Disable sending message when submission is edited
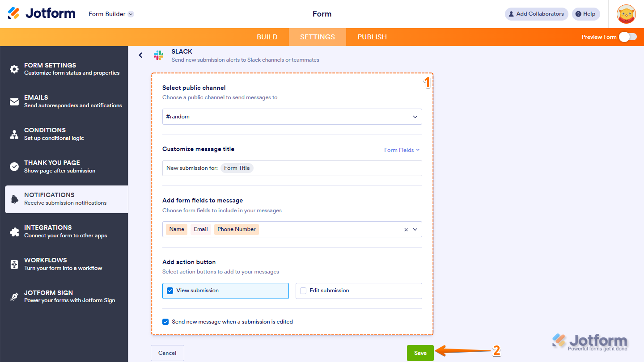This screenshot has width=644, height=362. 165,321
